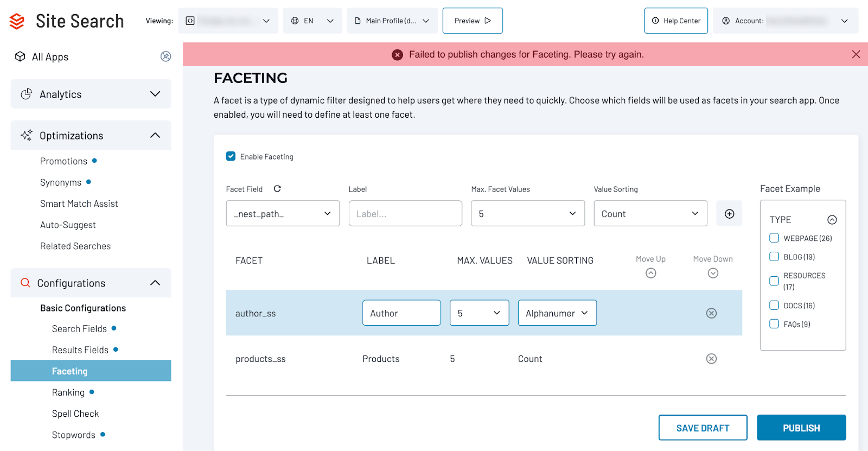This screenshot has width=868, height=451.
Task: Open the EN language dropdown
Action: [312, 21]
